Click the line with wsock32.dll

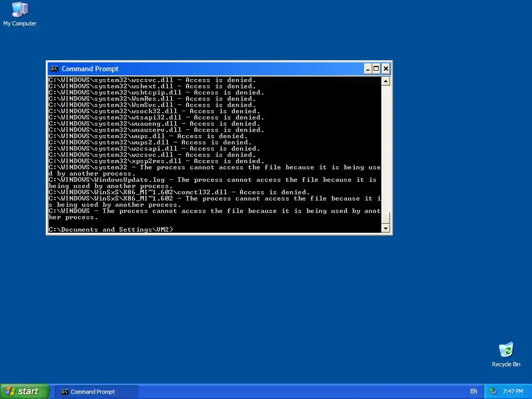click(x=154, y=111)
